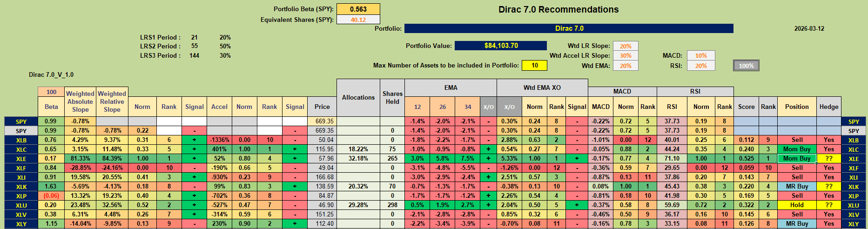Select the Price column header
Image resolution: width=868 pixels, height=229 pixels.
(x=322, y=107)
